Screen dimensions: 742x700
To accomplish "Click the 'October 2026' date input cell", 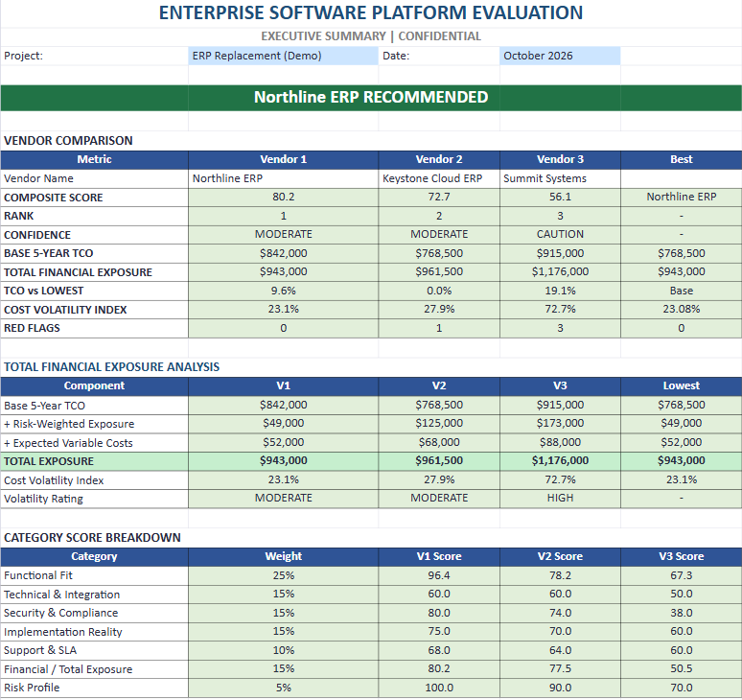I will pos(560,56).
